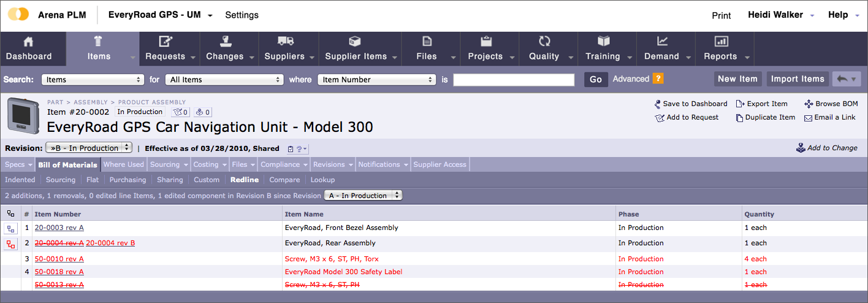Click the New Item button

737,79
